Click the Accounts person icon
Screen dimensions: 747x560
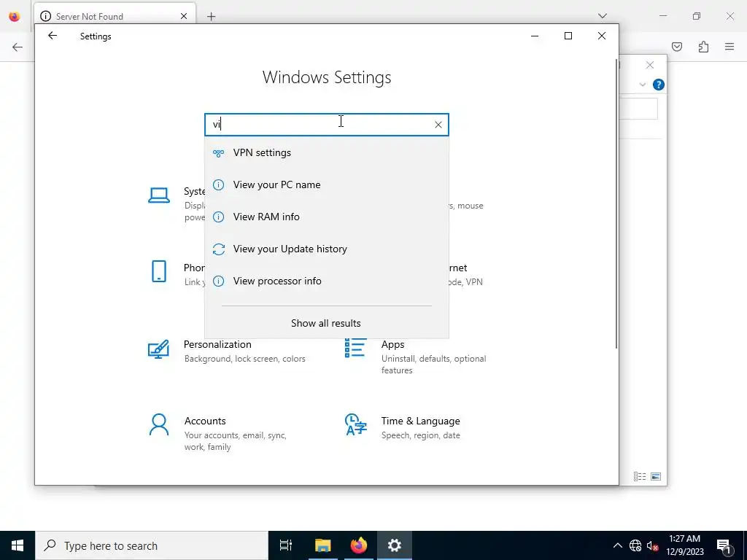point(158,425)
